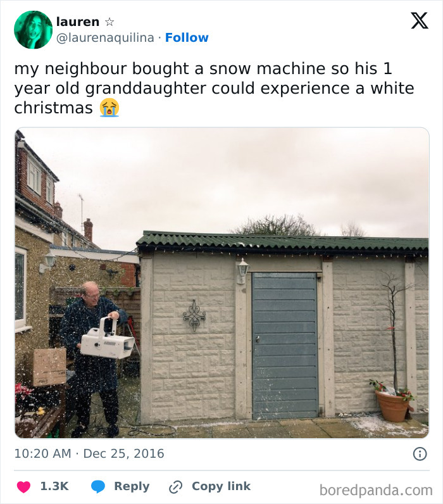Click the 1.3K likes count
The image size is (443, 504).
(x=54, y=486)
